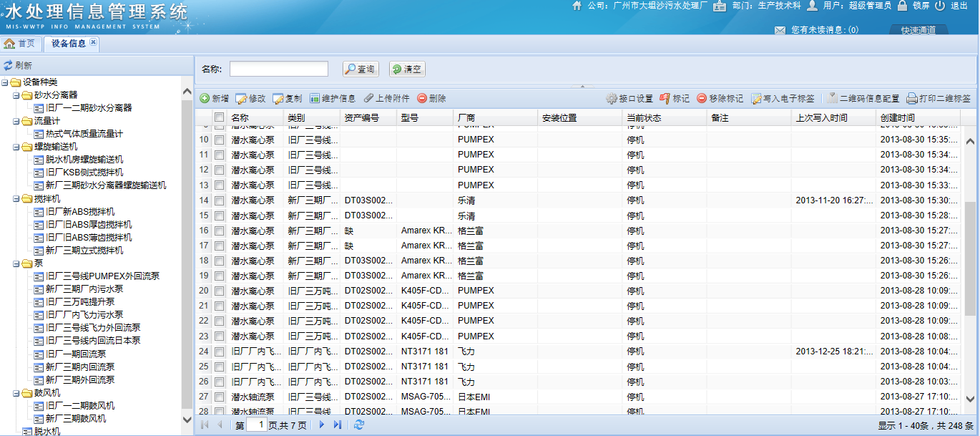Image resolution: width=980 pixels, height=436 pixels.
Task: Click the 名称 name search input field
Action: [x=278, y=69]
